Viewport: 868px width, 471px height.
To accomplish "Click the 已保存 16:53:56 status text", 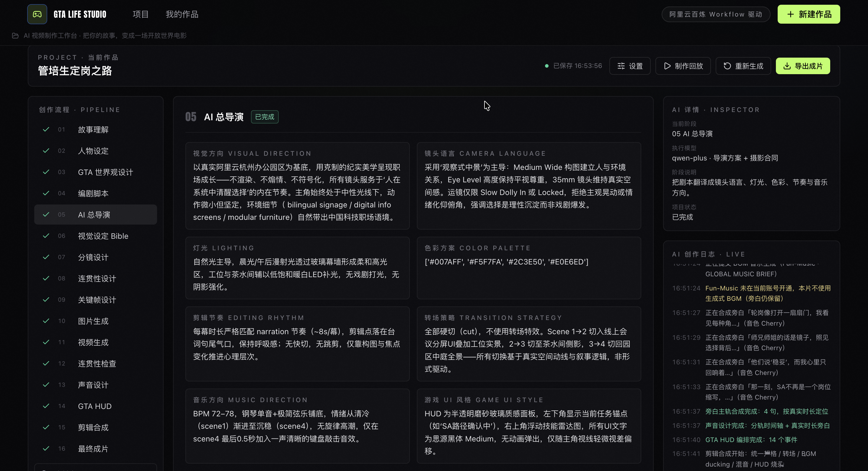I will (x=577, y=66).
